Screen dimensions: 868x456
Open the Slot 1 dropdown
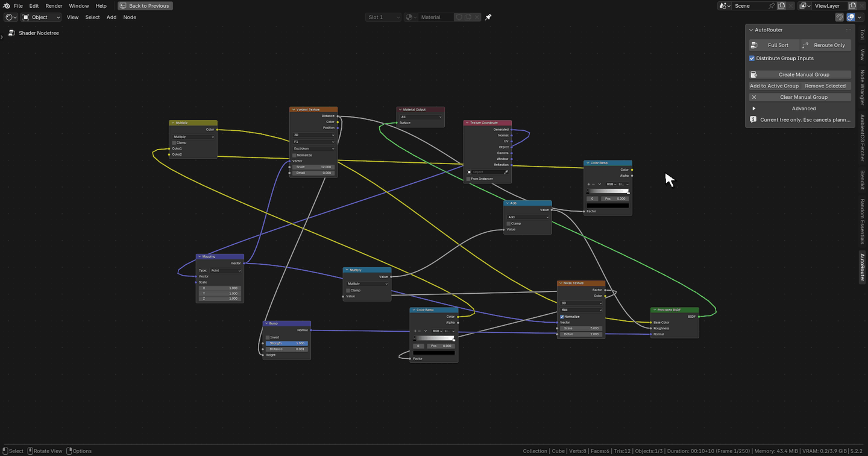383,17
